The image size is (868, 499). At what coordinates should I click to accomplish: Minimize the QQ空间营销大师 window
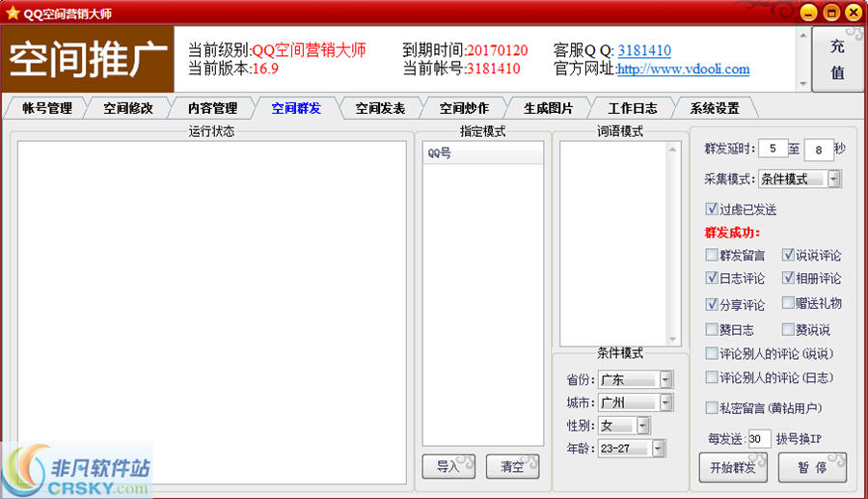pos(809,13)
